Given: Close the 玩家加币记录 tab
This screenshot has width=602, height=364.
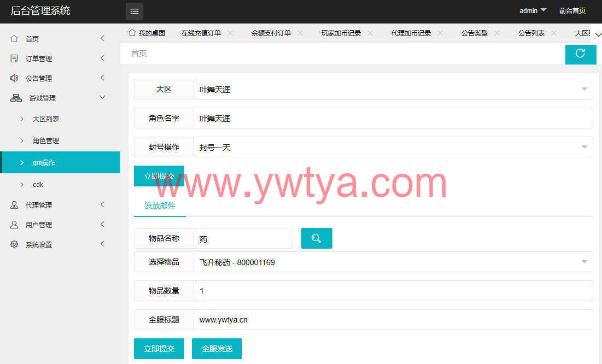Looking at the screenshot, I should (370, 33).
